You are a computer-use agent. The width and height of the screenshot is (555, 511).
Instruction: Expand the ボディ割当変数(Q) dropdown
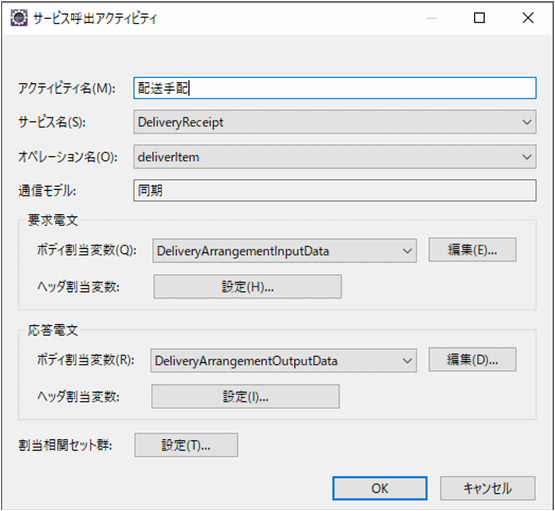pyautogui.click(x=284, y=251)
